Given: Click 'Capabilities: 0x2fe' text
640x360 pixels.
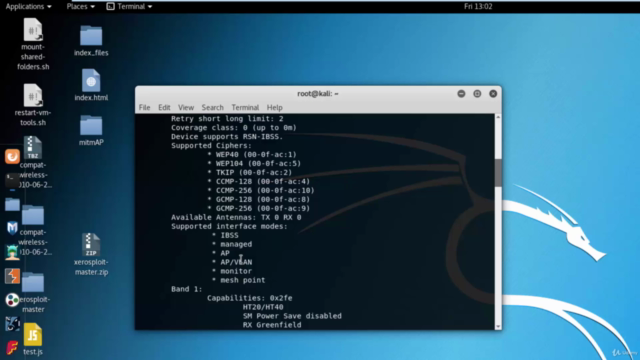Looking at the screenshot, I should pos(249,298).
